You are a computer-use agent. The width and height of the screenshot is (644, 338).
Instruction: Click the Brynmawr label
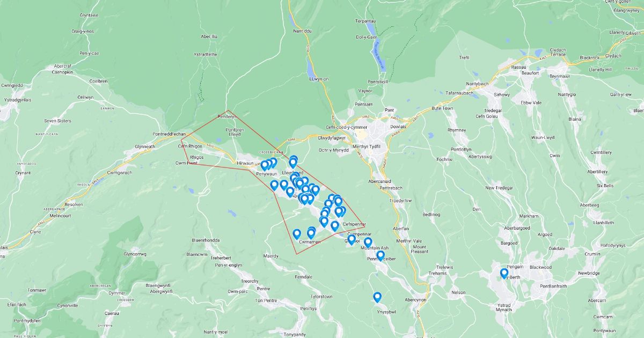560,77
